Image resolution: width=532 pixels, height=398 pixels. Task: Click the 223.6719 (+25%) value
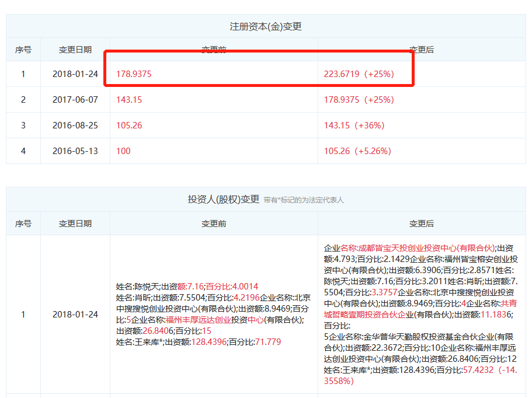click(x=359, y=74)
